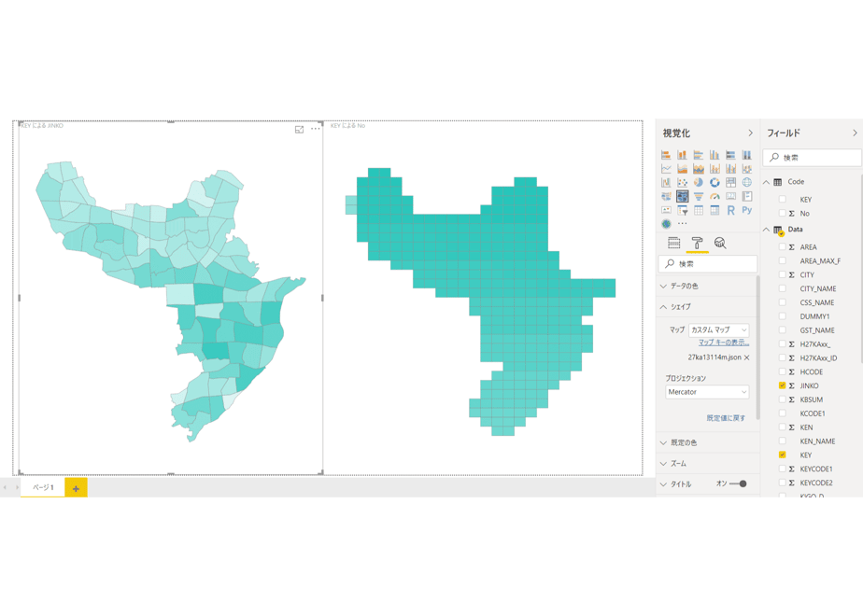
Task: Open the Mercator projection dropdown
Action: (707, 392)
